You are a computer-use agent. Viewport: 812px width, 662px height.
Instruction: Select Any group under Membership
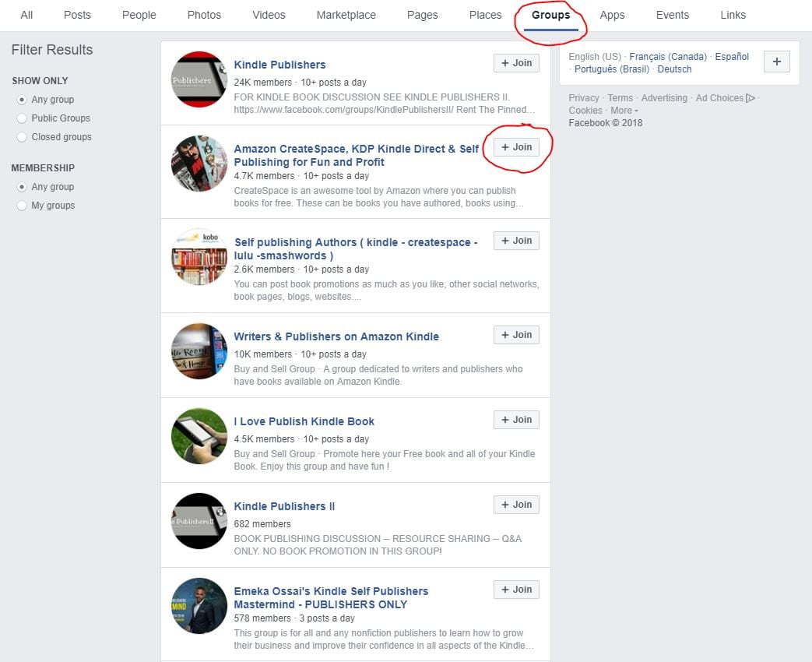22,186
